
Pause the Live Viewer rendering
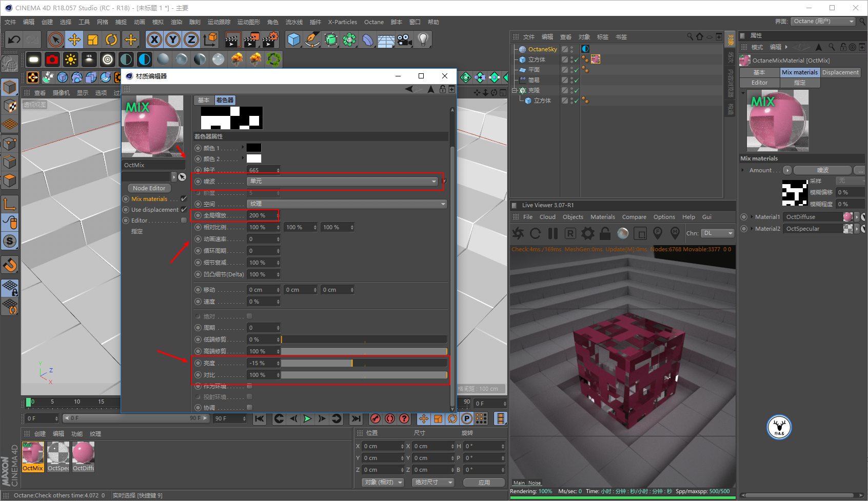click(x=553, y=234)
